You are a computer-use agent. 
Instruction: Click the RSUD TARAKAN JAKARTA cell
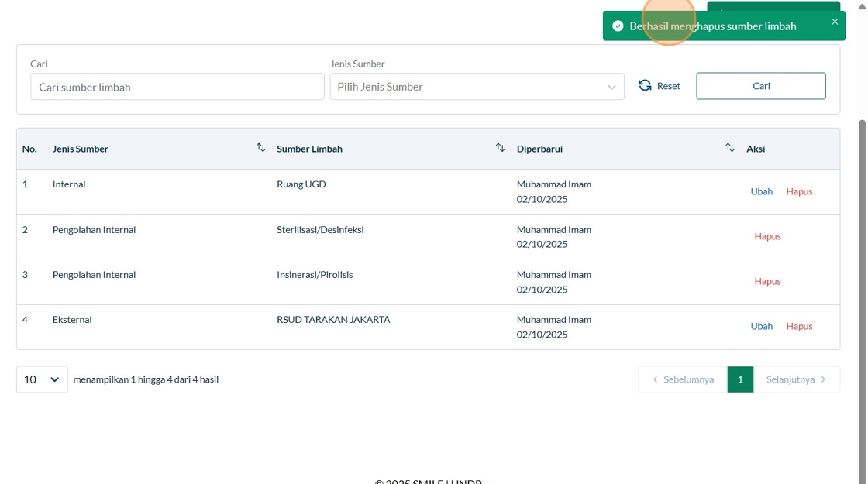[x=333, y=320]
